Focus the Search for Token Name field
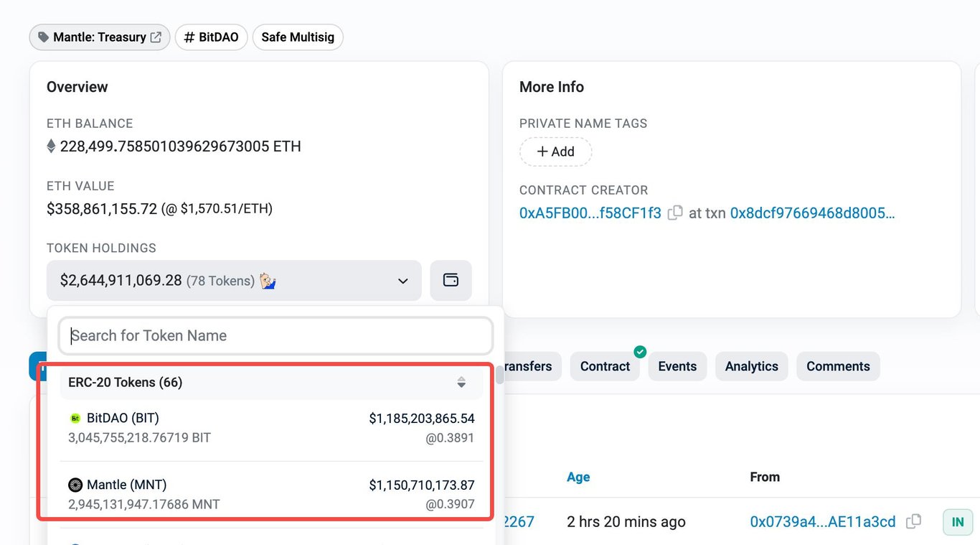Image resolution: width=980 pixels, height=545 pixels. coord(276,335)
